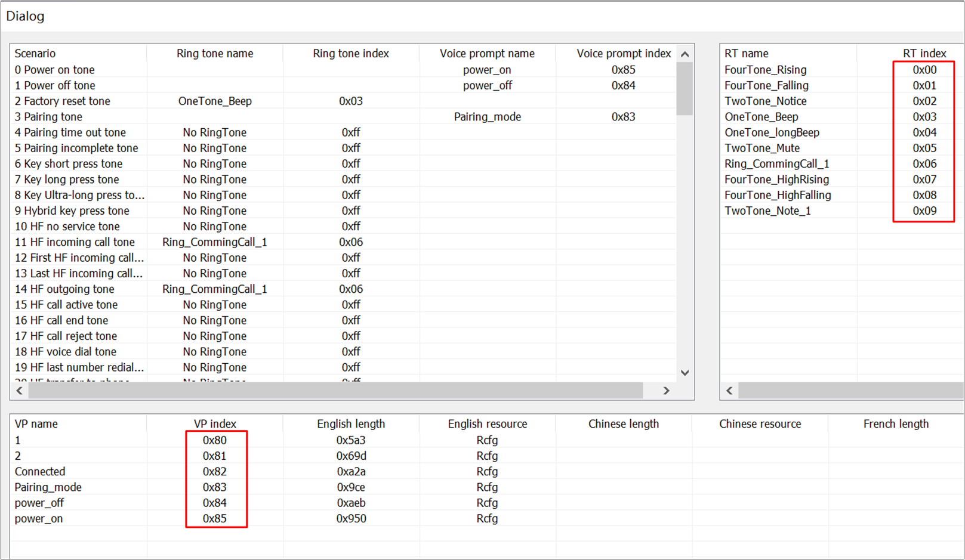Viewport: 965px width, 560px height.
Task: Click the French length column header
Action: 896,424
